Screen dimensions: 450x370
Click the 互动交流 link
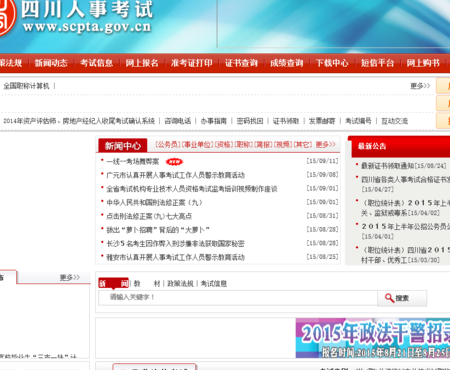pos(394,121)
